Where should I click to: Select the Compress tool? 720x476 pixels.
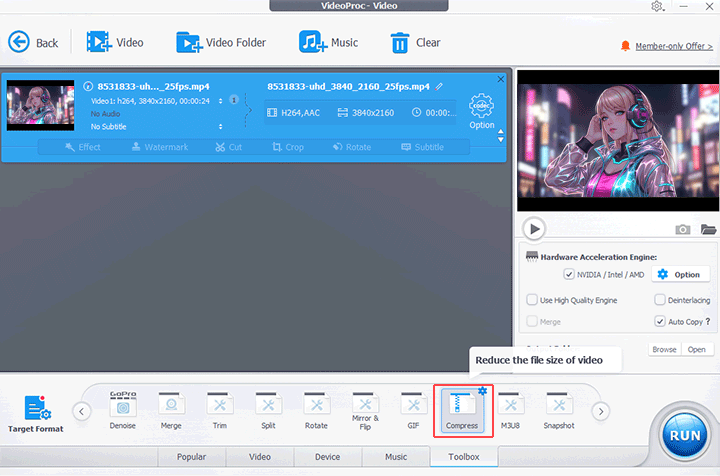[461, 411]
